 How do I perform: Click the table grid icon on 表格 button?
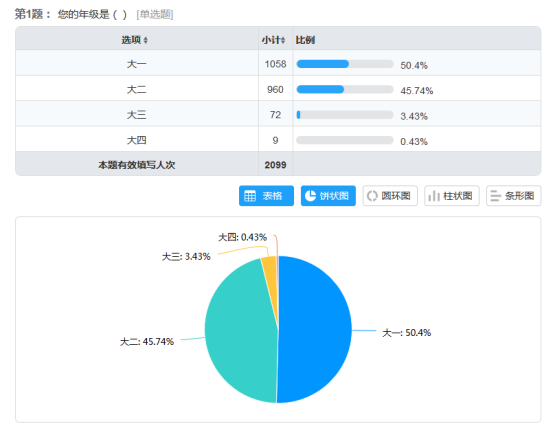pos(250,196)
